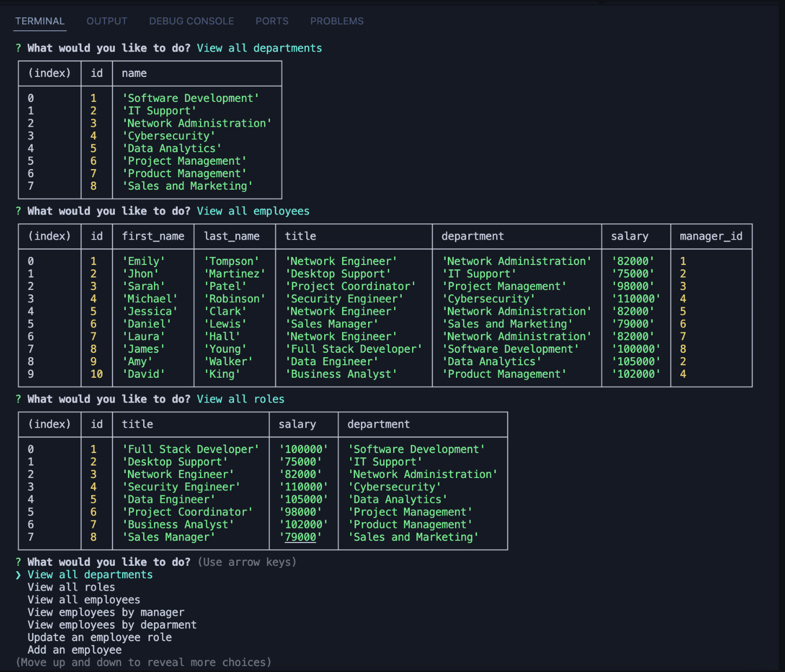Select 'View employees by manager' option
The width and height of the screenshot is (785, 672).
pos(106,612)
